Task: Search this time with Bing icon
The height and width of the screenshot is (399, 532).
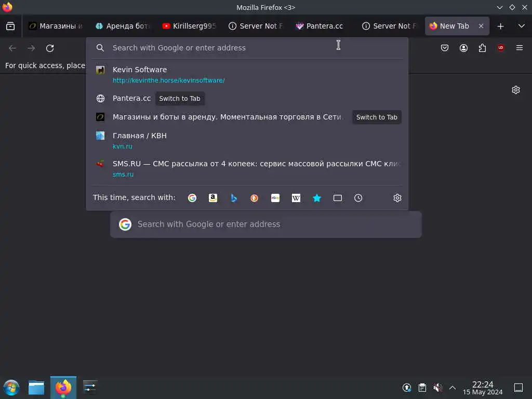Action: point(233,198)
